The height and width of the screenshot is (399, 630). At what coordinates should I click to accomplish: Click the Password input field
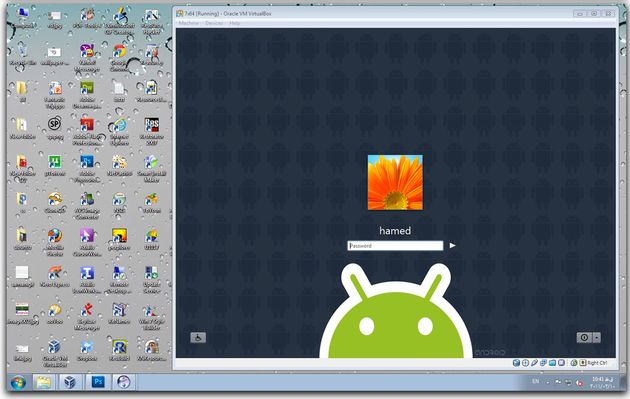point(395,246)
